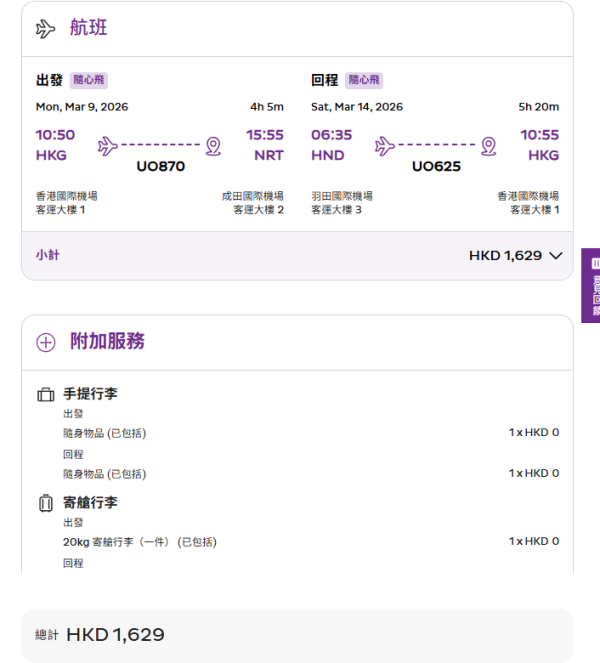
Task: Click the NRT airport code
Action: [269, 156]
